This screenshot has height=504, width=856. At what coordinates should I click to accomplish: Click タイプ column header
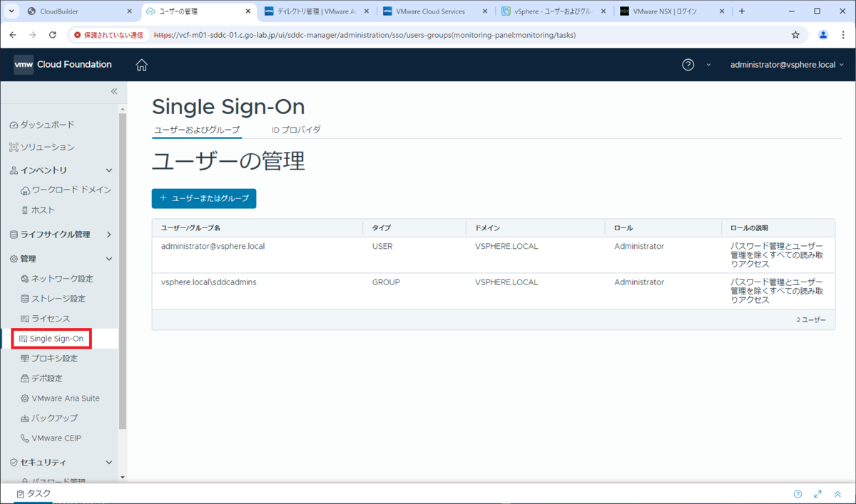382,228
